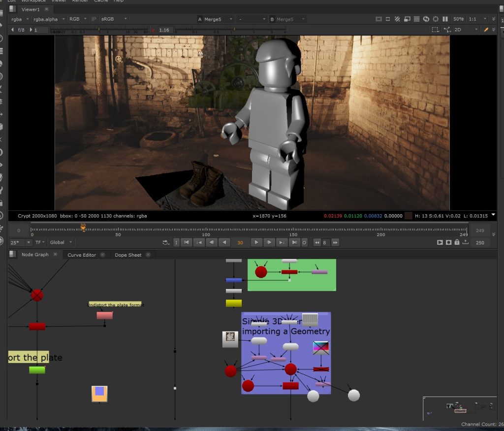
Task: Close the Viewer1 tab
Action: [47, 9]
